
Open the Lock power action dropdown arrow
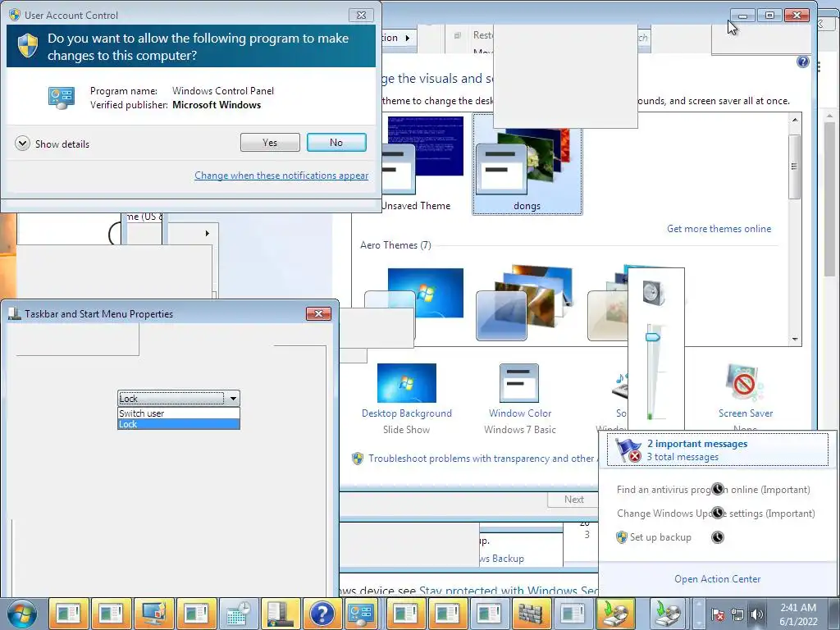233,398
